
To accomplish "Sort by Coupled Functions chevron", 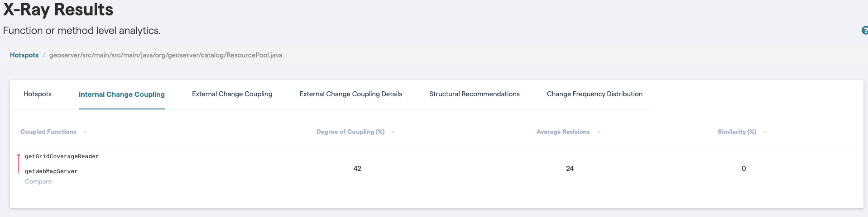I will (x=85, y=132).
